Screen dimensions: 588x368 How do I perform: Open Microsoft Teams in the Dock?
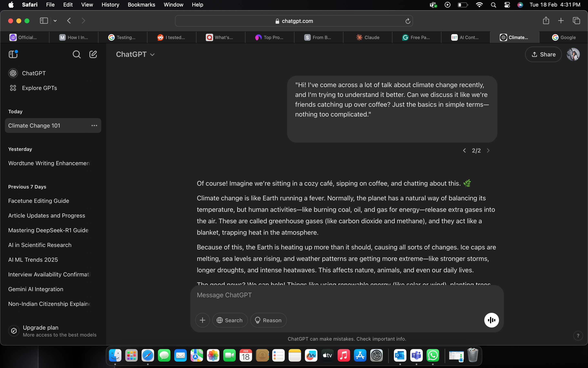pyautogui.click(x=416, y=356)
